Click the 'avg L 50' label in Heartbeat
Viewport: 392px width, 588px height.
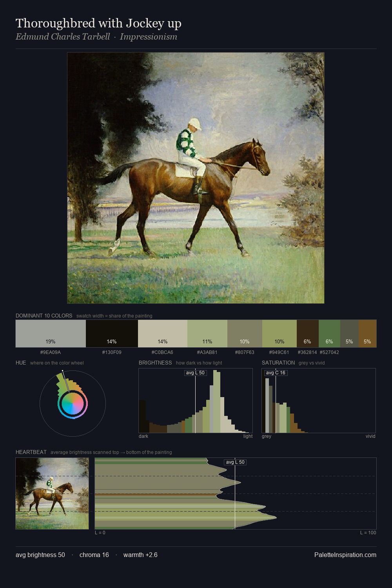point(235,462)
